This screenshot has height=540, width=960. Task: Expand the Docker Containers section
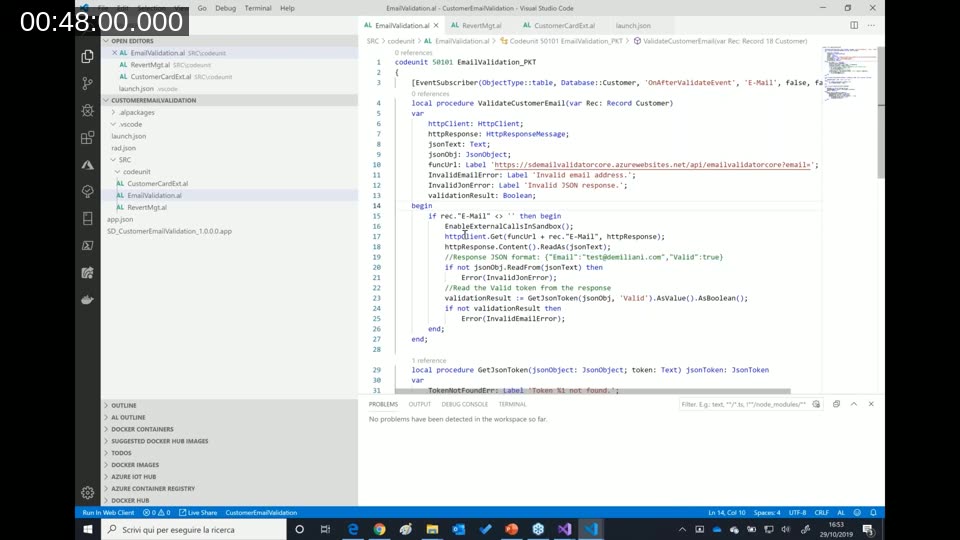(142, 429)
